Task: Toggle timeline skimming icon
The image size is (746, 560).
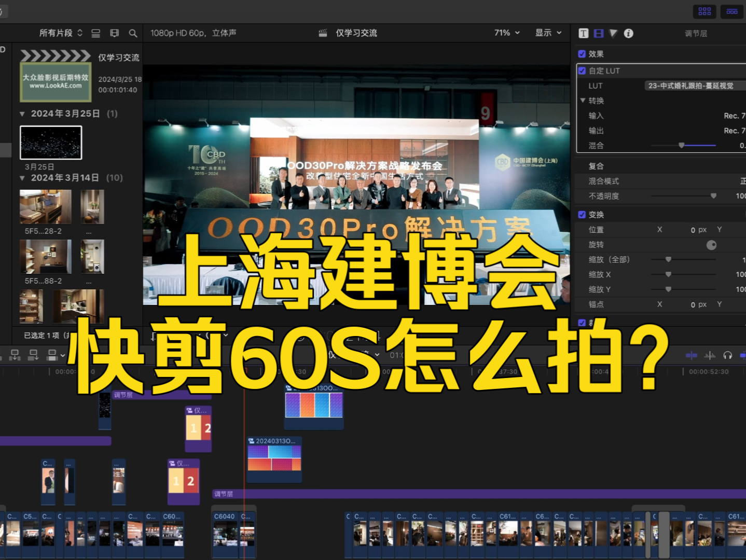Action: pyautogui.click(x=692, y=355)
